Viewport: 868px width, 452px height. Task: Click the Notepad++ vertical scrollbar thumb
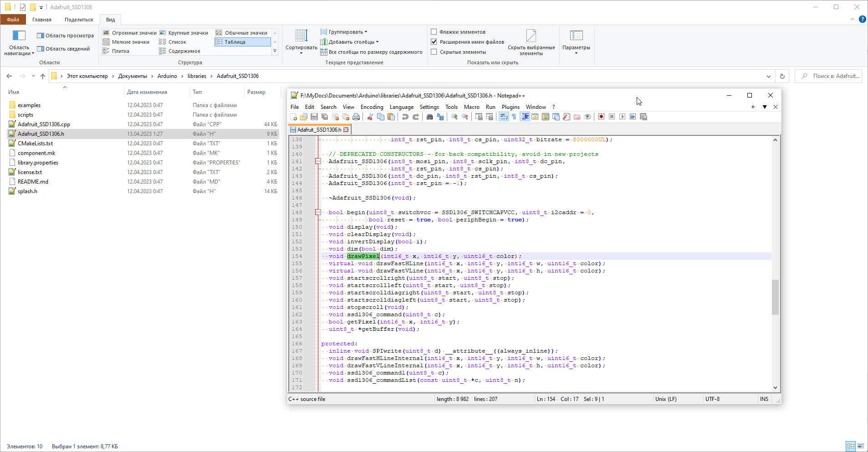[775, 297]
